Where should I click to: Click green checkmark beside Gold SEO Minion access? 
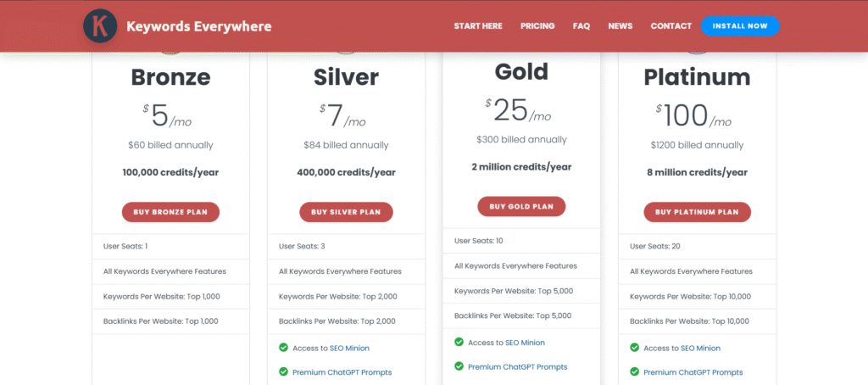point(459,343)
